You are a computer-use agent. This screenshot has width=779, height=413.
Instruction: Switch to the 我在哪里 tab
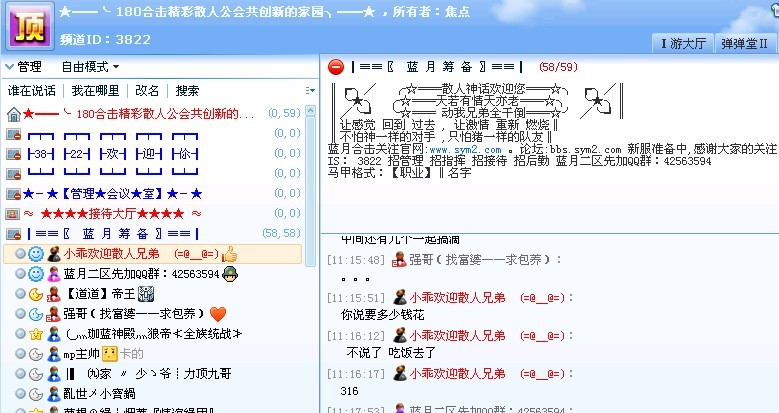[95, 90]
